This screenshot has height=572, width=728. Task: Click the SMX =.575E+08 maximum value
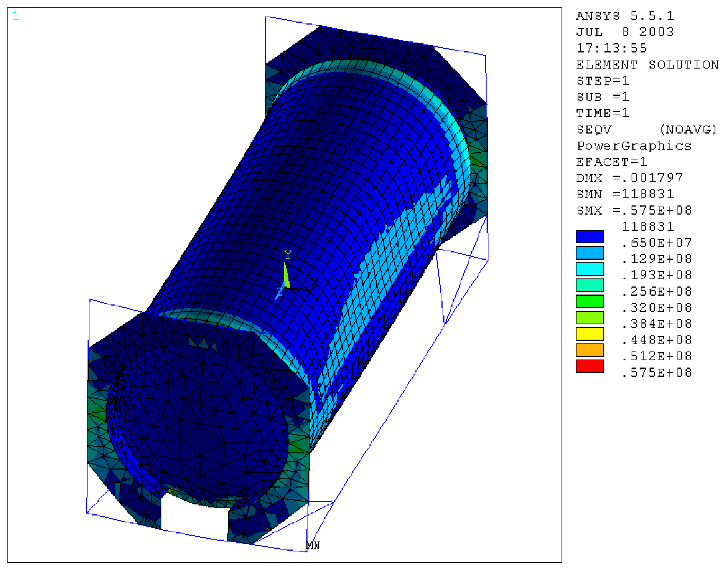[x=634, y=210]
